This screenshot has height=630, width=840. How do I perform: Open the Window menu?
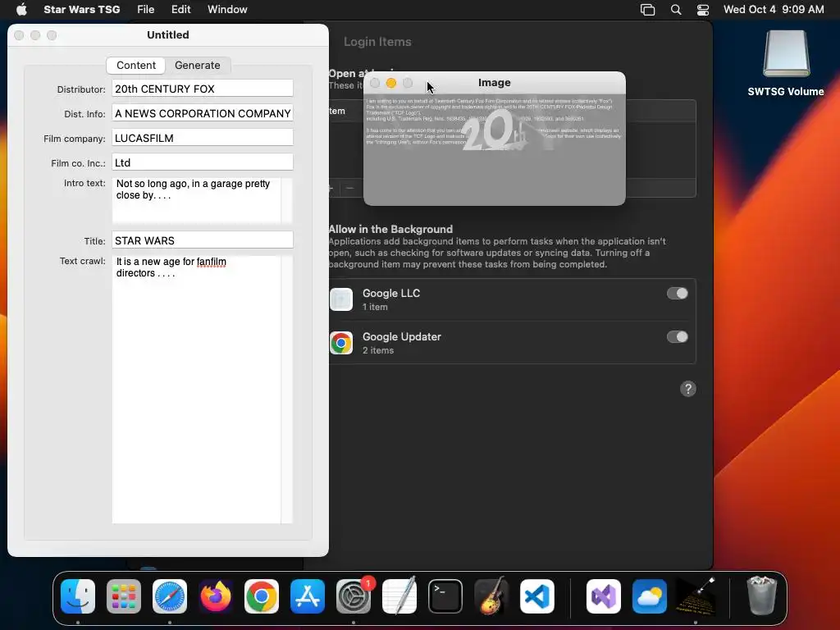(x=227, y=9)
